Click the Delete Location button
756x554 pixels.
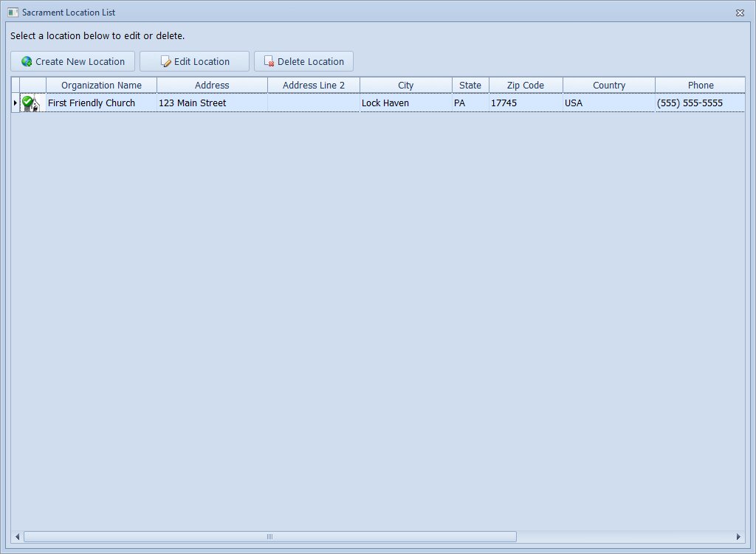point(303,62)
